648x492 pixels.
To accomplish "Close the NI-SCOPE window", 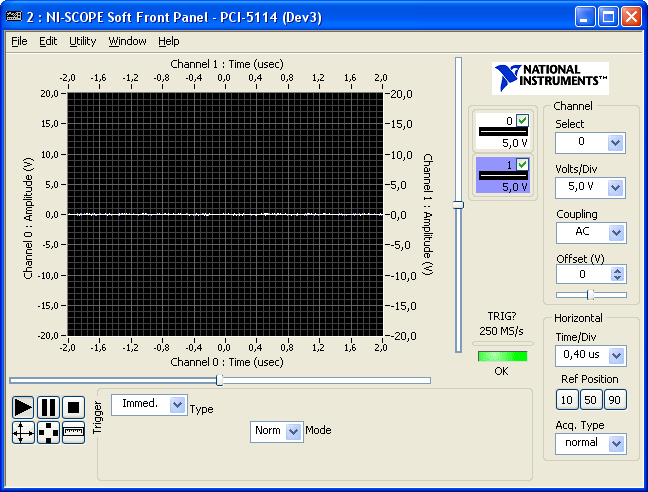I will [631, 17].
